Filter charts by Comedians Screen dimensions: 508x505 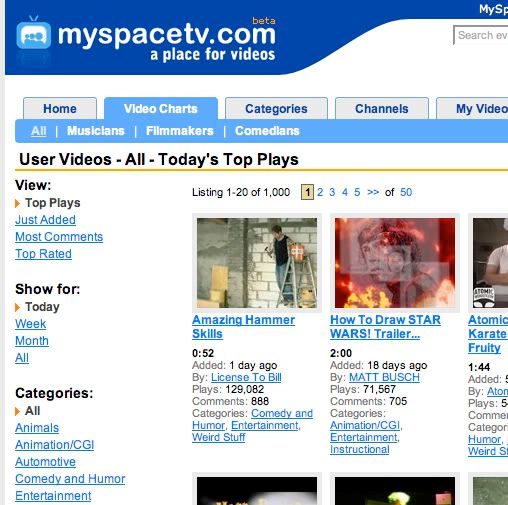coord(267,131)
